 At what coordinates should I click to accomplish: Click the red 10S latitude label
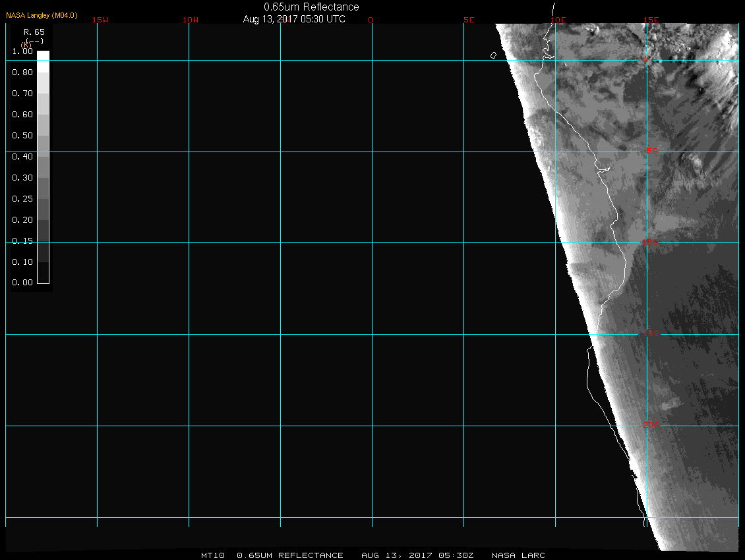[650, 243]
